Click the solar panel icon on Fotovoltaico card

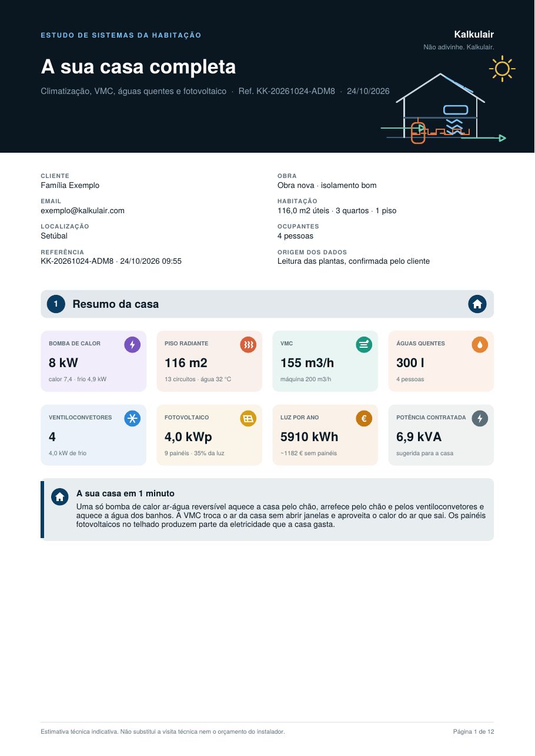(248, 419)
